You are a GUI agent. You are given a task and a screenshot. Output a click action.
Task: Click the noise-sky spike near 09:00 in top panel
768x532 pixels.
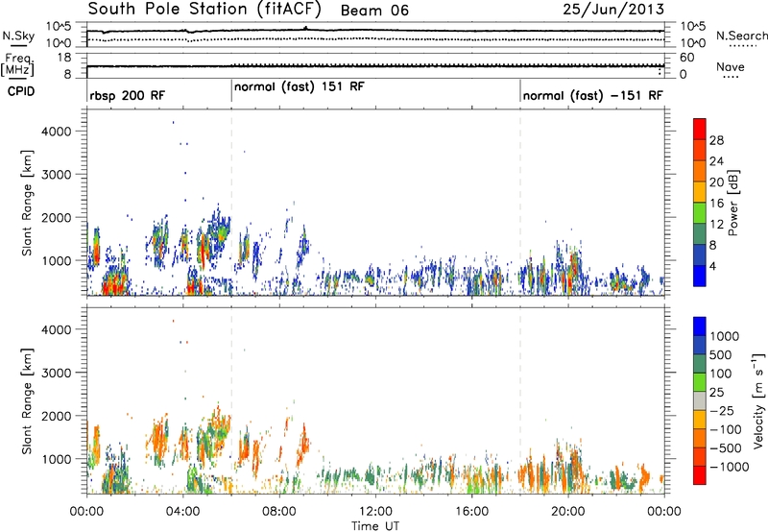tap(305, 28)
